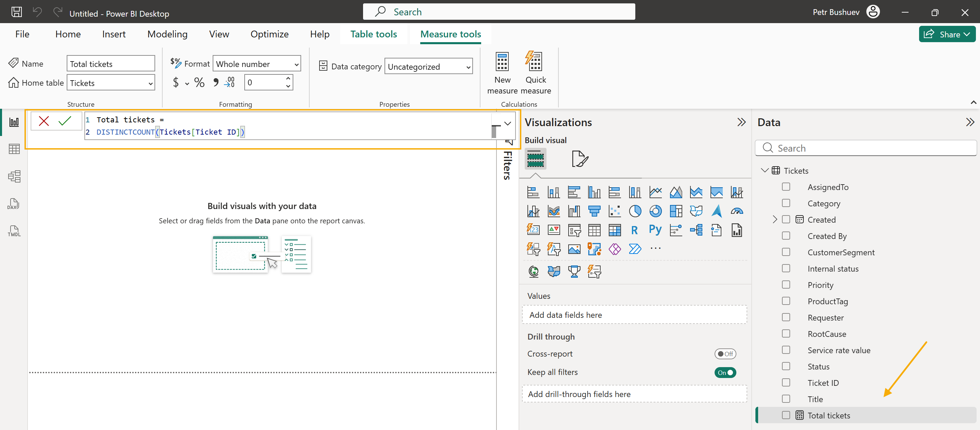Apply percentage format symbol
This screenshot has height=430, width=980.
(199, 82)
